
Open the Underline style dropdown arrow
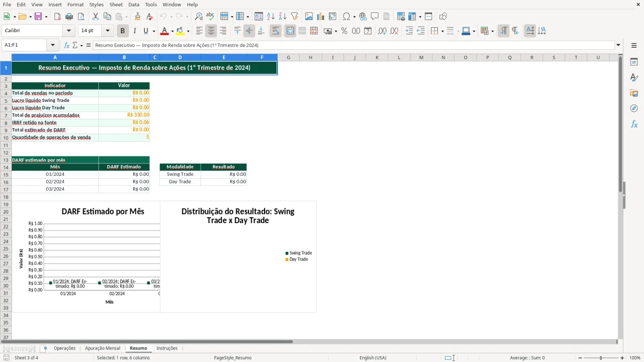point(153,31)
